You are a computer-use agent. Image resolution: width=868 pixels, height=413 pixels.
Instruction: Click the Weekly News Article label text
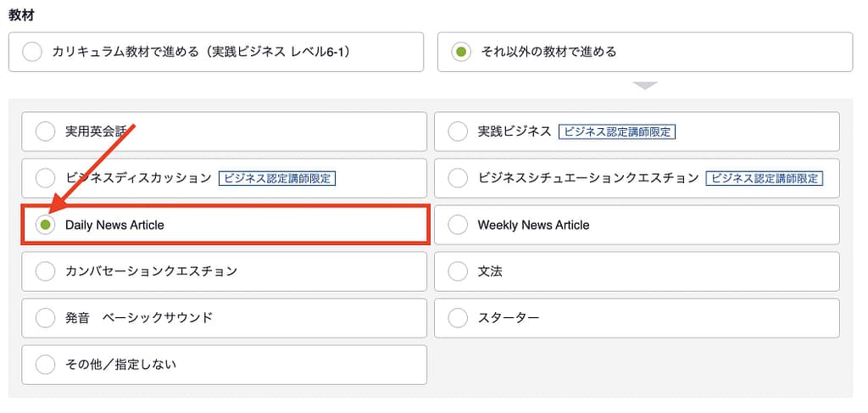tap(533, 225)
